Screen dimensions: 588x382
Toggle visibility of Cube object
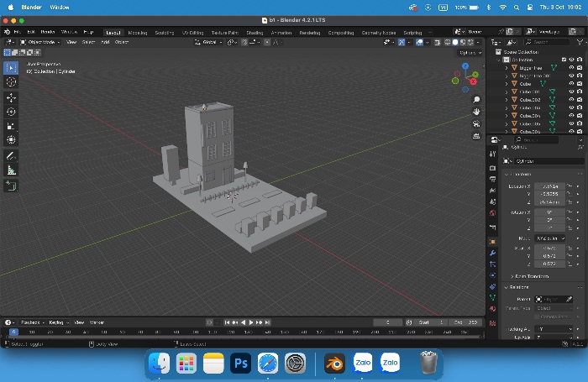(x=571, y=84)
